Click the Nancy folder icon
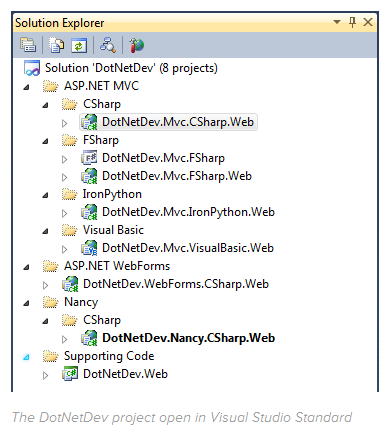This screenshot has height=434, width=391. (51, 302)
